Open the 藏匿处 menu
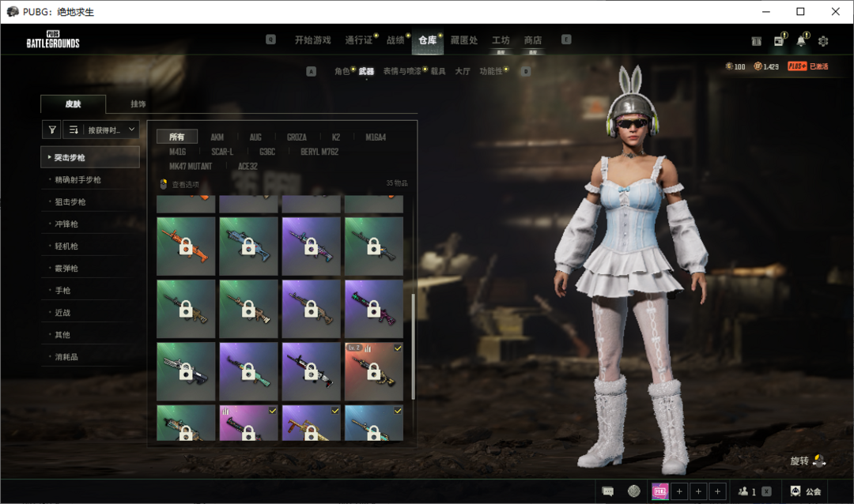The width and height of the screenshot is (854, 504). 464,39
